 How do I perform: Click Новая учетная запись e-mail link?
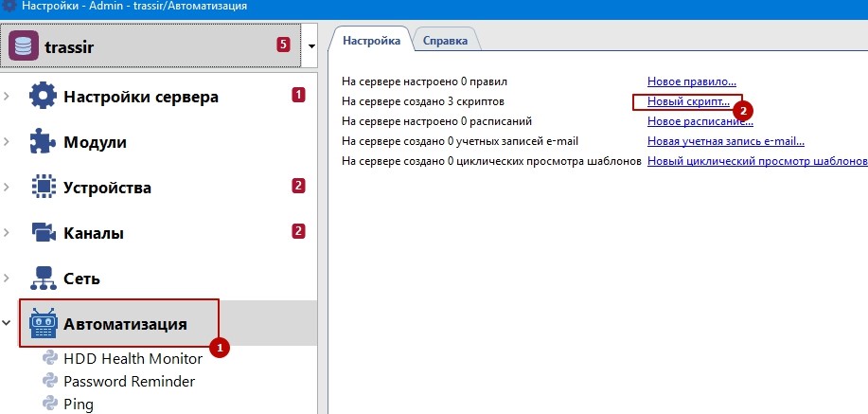(725, 141)
